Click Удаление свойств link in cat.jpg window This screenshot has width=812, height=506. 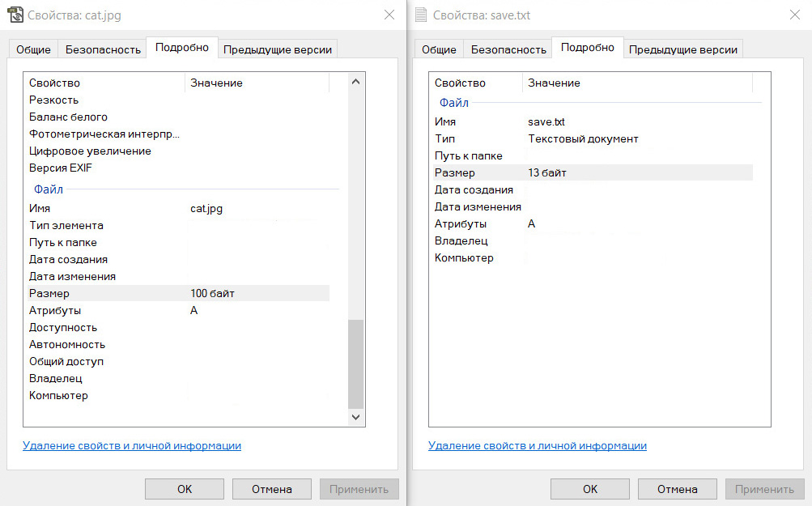pos(132,446)
